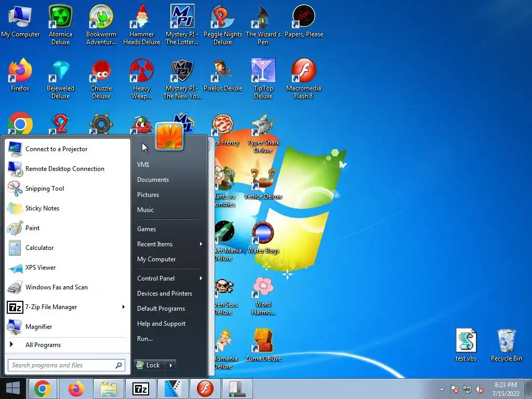This screenshot has height=399, width=532.
Task: Open Music from Start menu
Action: (145, 210)
